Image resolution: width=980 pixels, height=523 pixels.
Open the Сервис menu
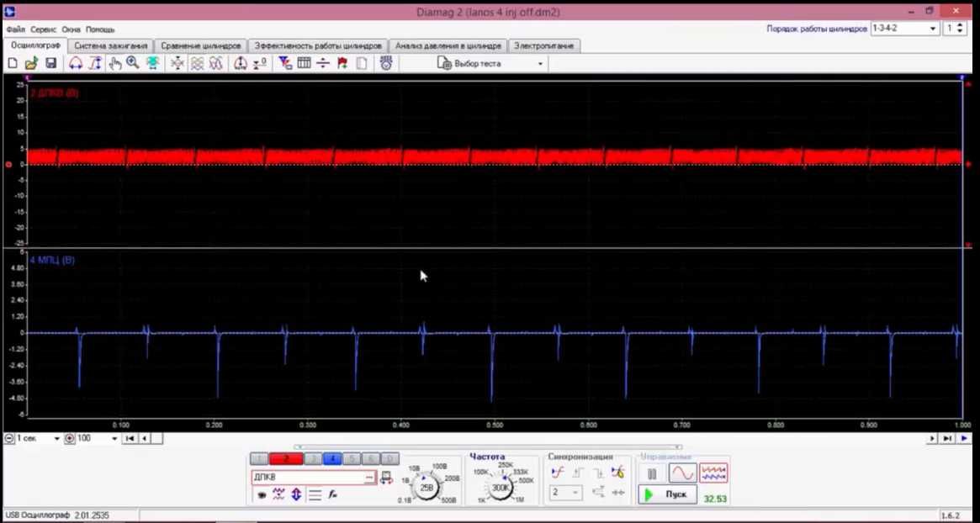point(43,29)
